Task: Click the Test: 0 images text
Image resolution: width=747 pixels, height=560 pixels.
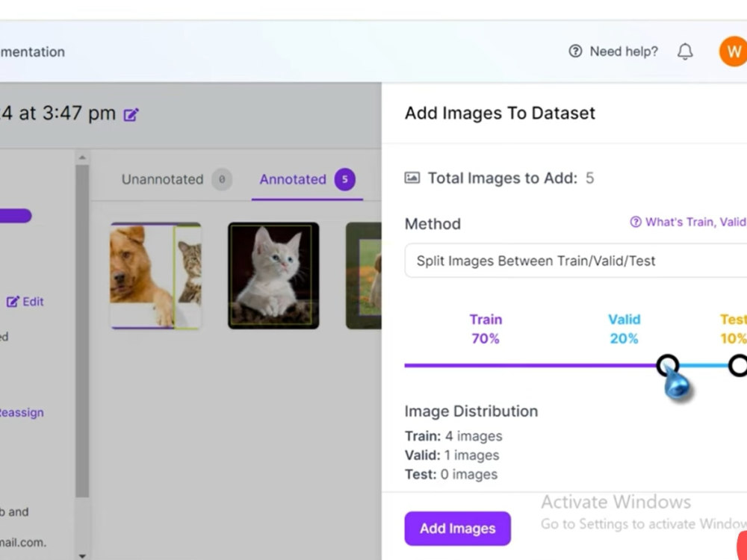Action: point(451,474)
